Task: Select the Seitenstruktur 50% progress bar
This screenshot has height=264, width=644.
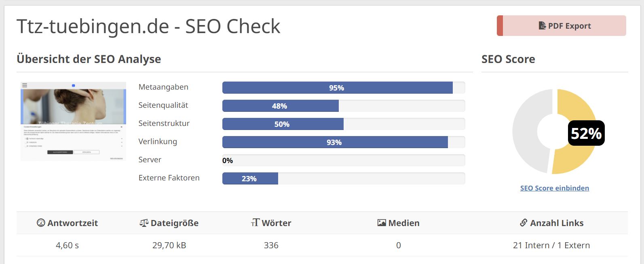Action: (x=283, y=124)
